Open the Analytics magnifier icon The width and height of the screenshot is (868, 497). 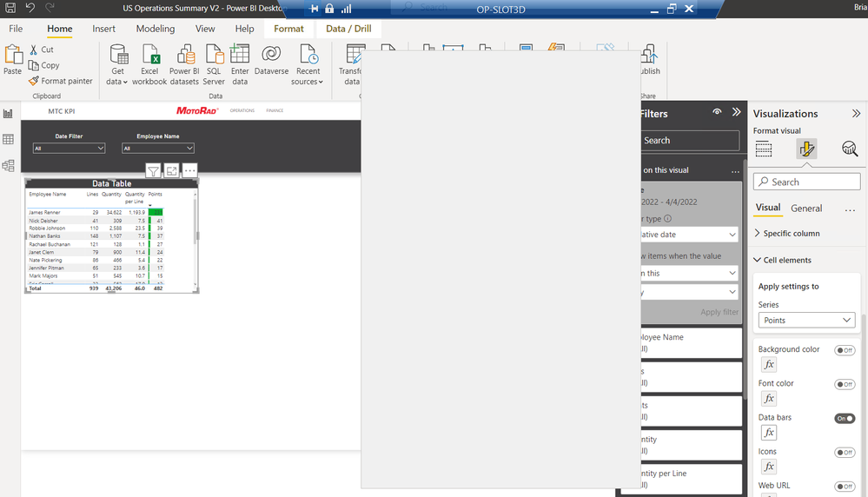(x=850, y=149)
